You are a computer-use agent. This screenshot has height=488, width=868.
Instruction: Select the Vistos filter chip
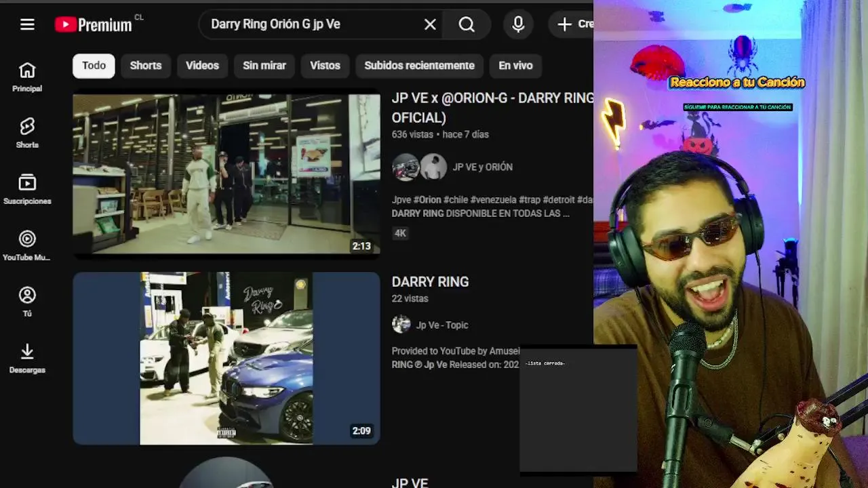pos(325,66)
